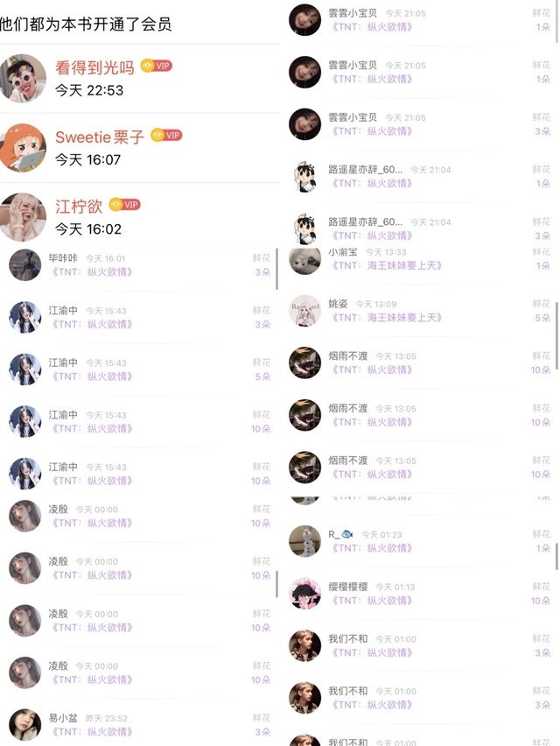The image size is (560, 746).
Task: Tap 江柠欲's blonde girl avatar
Action: [x=23, y=217]
